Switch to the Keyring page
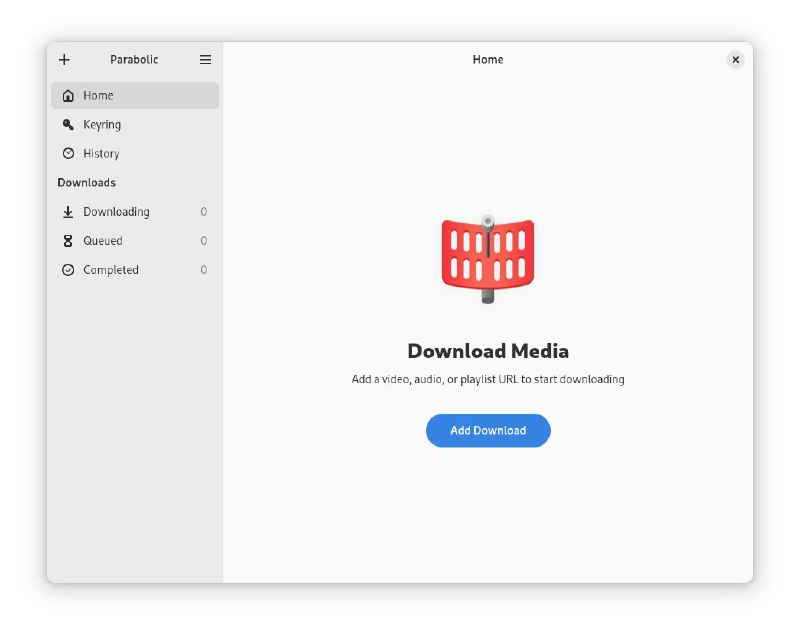This screenshot has width=800, height=634. [x=102, y=125]
